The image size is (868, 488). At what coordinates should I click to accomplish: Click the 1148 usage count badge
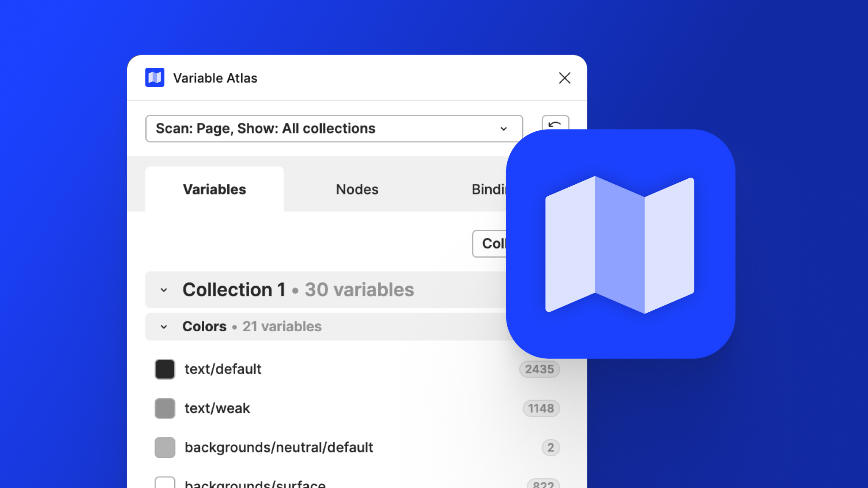tap(541, 408)
